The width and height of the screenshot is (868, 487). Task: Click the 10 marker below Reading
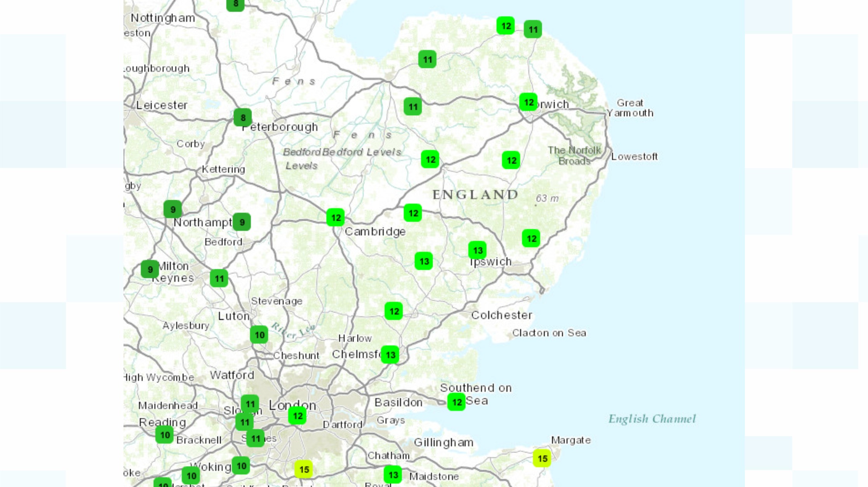tap(165, 435)
